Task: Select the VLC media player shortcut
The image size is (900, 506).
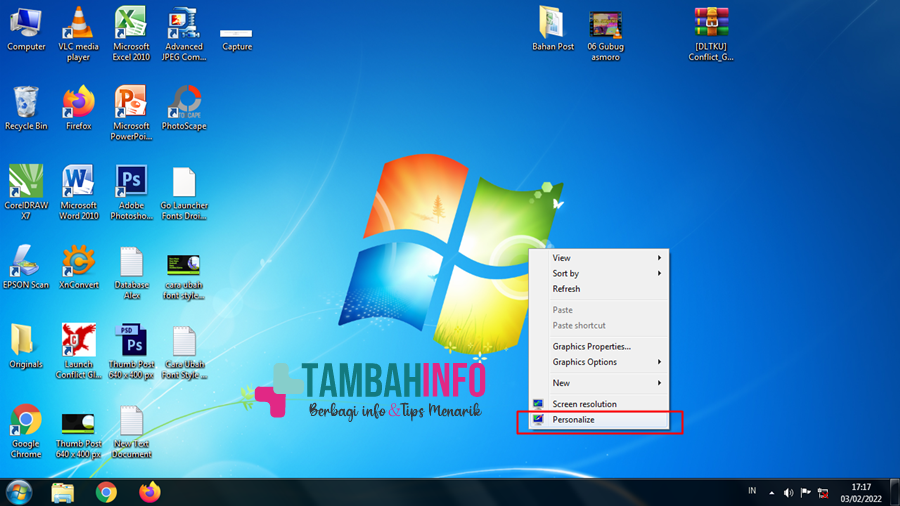Action: pos(79,34)
